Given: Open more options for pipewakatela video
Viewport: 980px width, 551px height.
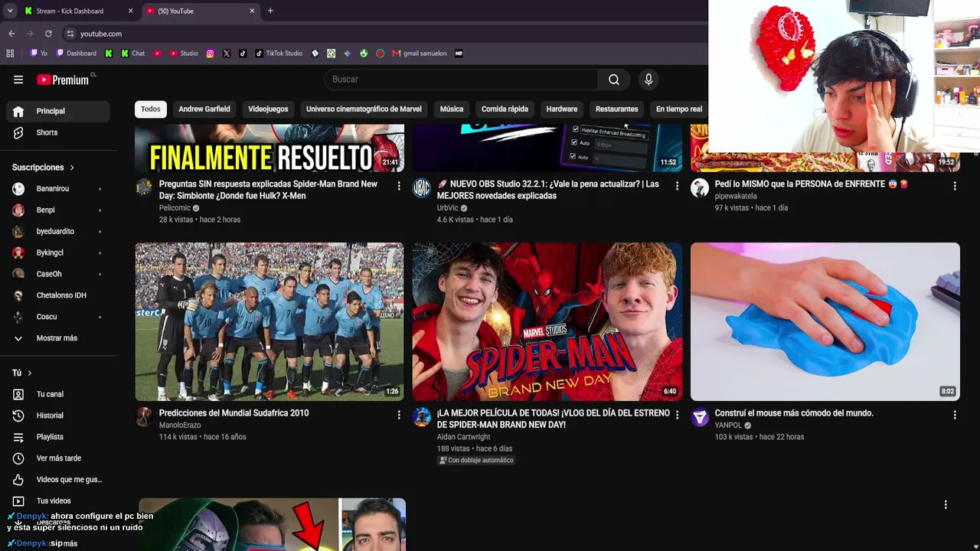Looking at the screenshot, I should [955, 186].
